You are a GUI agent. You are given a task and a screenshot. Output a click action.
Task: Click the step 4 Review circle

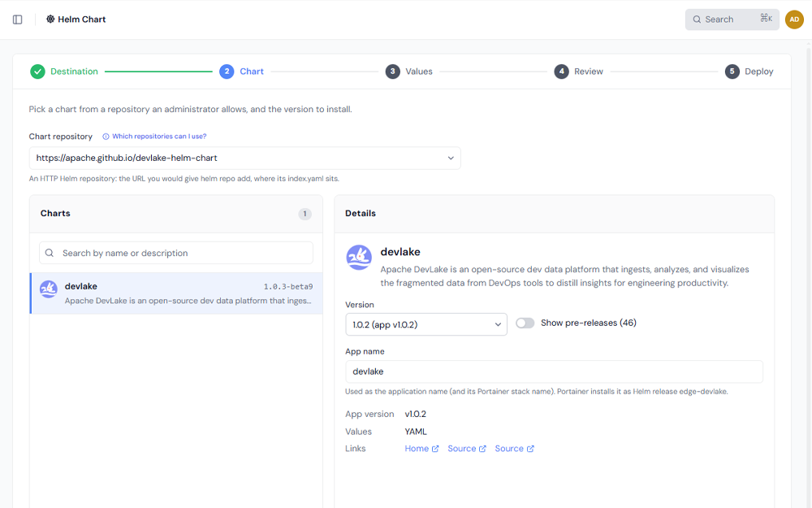(561, 72)
